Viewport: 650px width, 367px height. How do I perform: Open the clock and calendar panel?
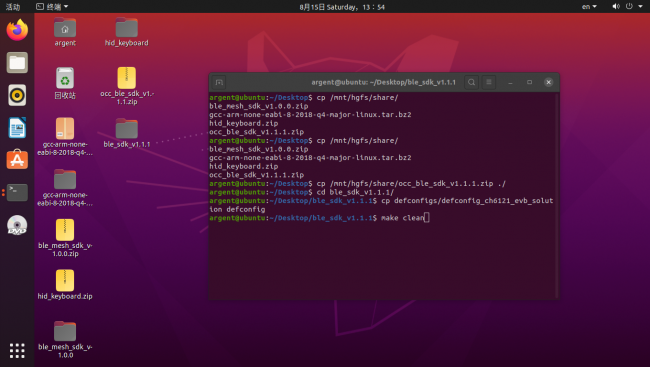click(342, 7)
